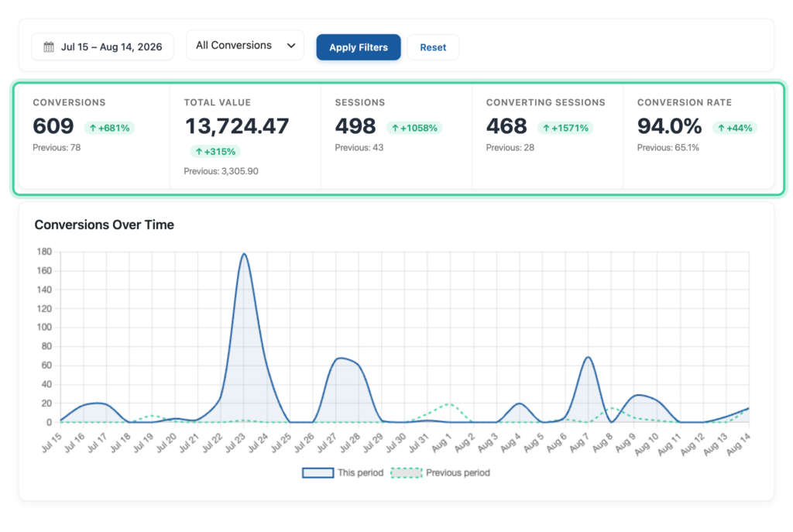Click the Conversions Over Time heading

(105, 225)
